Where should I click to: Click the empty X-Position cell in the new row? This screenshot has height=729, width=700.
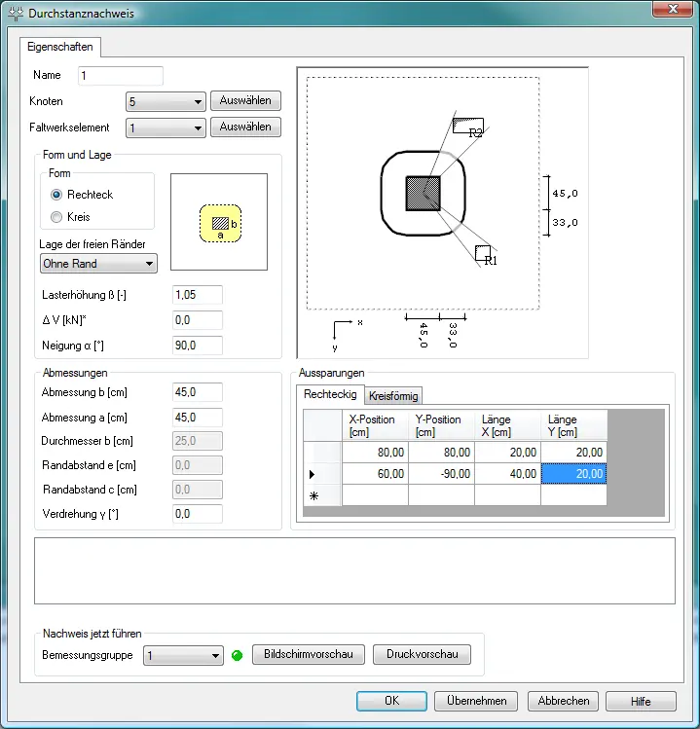point(376,495)
